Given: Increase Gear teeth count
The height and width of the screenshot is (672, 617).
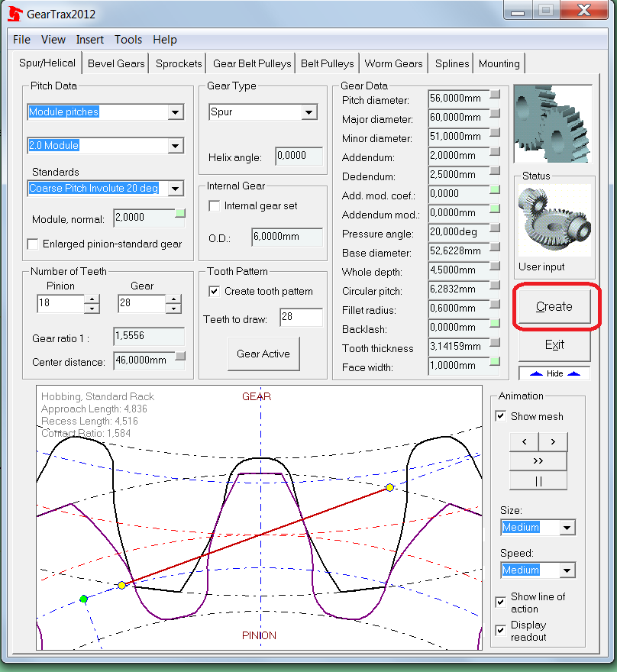Looking at the screenshot, I should pyautogui.click(x=173, y=299).
